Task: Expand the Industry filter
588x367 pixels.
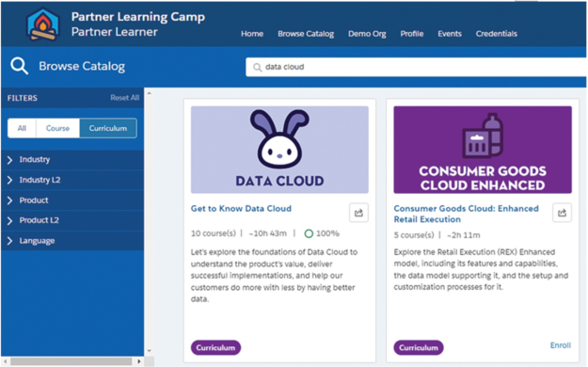Action: pos(72,159)
